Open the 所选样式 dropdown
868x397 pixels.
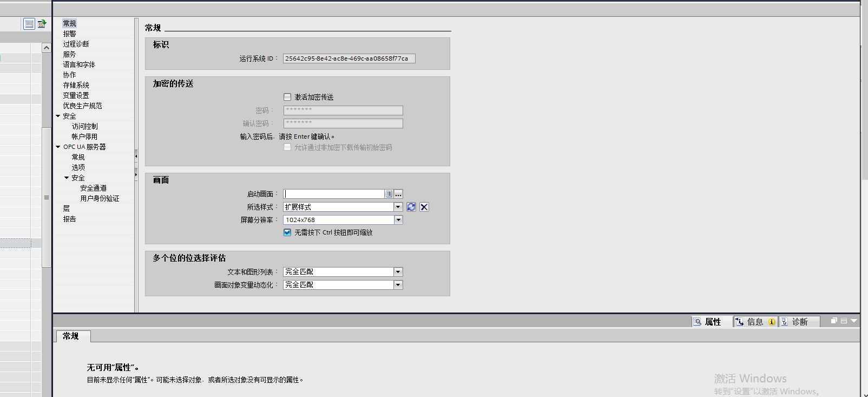pyautogui.click(x=398, y=207)
